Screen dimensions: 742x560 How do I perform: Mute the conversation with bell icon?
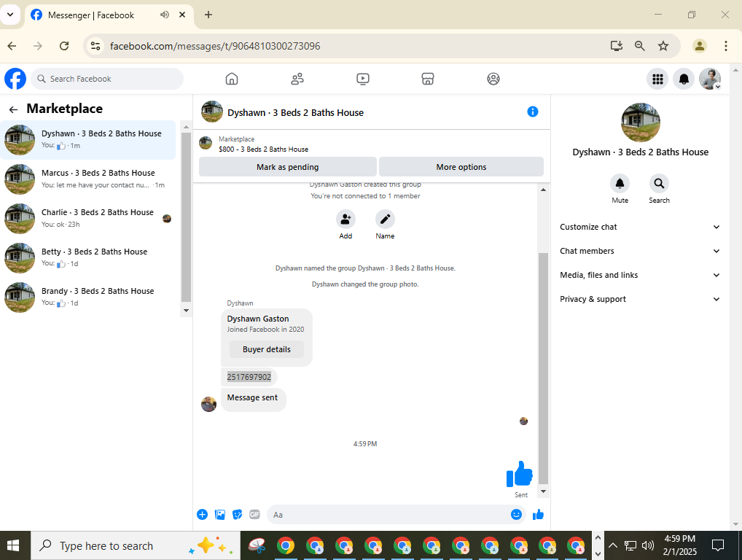tap(620, 183)
